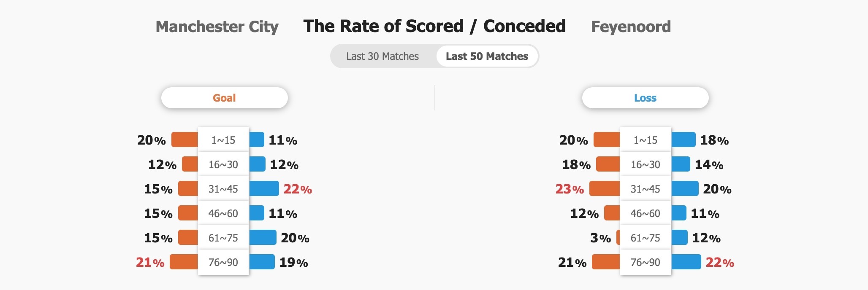Screen dimensions: 868x290
Task: Select the 76~90 interval in Loss chart
Action: (x=646, y=262)
